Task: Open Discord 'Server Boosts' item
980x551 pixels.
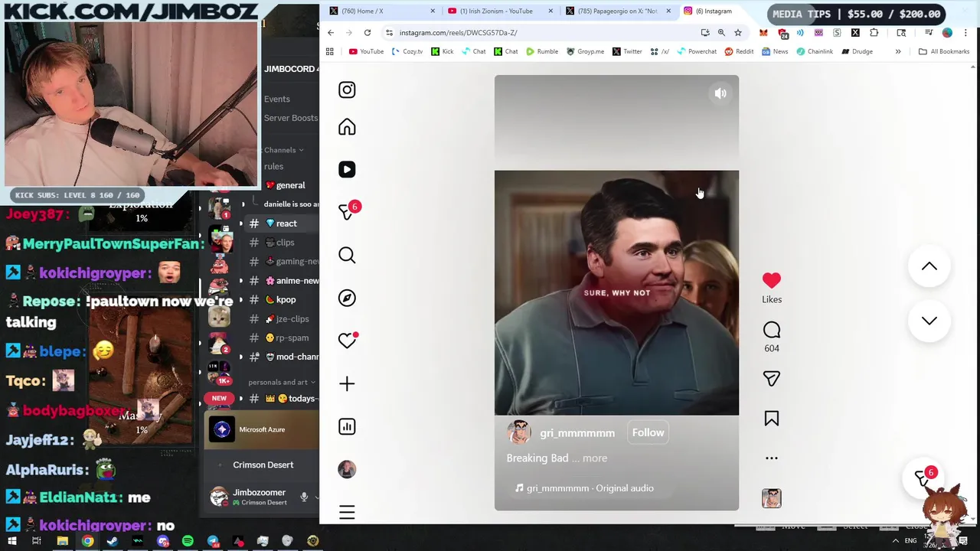Action: point(291,118)
